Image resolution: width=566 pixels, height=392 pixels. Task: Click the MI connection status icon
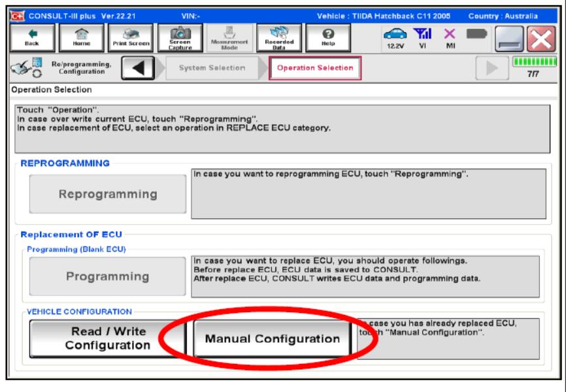click(x=450, y=39)
